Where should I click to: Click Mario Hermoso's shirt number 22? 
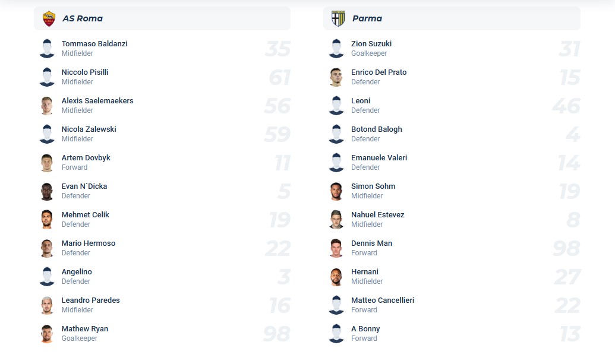pos(278,248)
